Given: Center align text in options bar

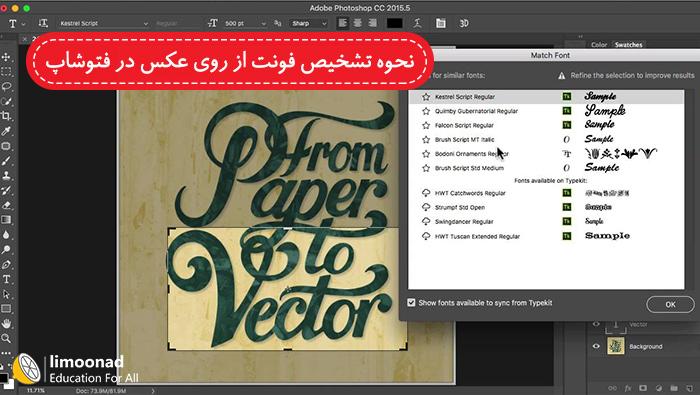Looking at the screenshot, I should click(x=357, y=23).
